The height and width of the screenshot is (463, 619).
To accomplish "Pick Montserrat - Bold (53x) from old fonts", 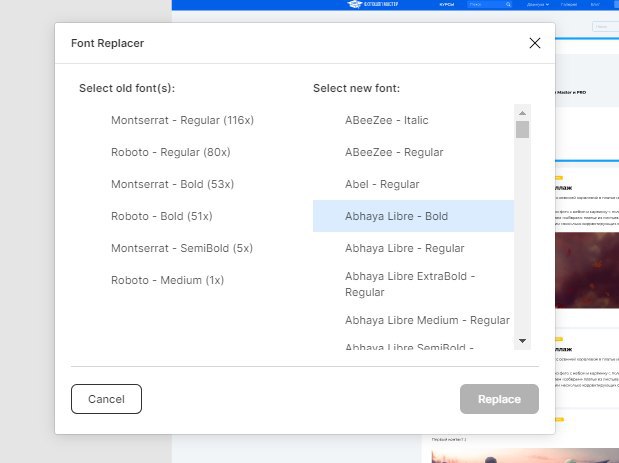I will point(173,184).
